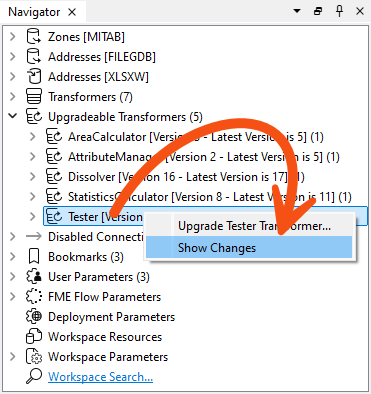Image resolution: width=371 pixels, height=394 pixels.
Task: Click the Transformers stack icon
Action: [34, 97]
